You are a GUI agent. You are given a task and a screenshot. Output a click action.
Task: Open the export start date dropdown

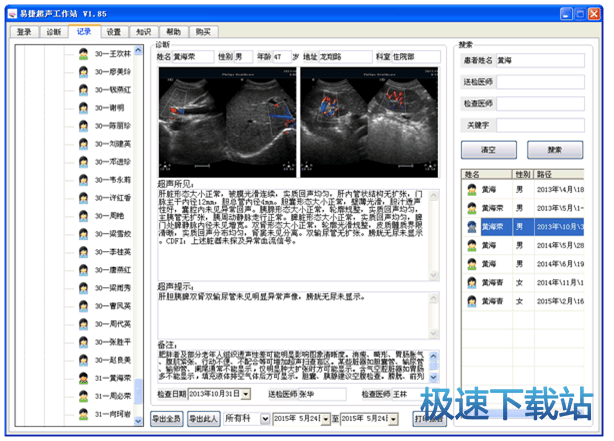326,419
